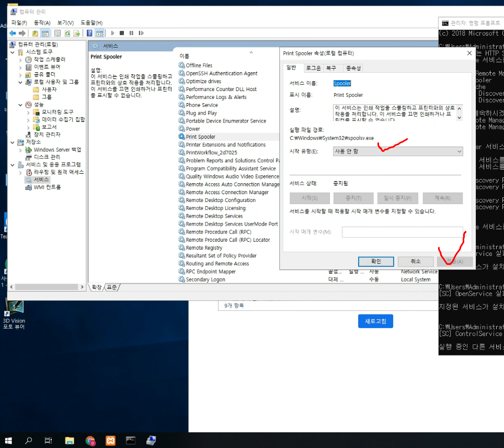
Task: Click the 확인 button
Action: coord(376,261)
